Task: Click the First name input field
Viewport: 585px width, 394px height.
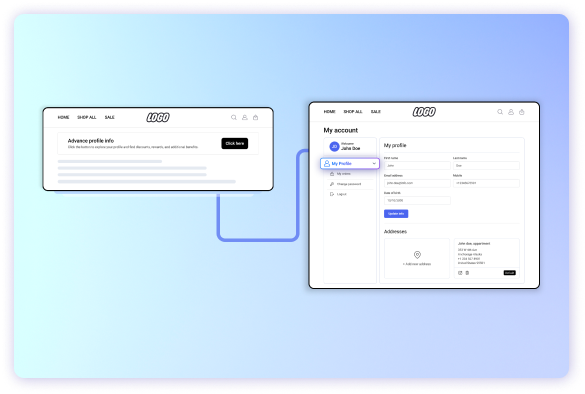Action: (x=417, y=165)
